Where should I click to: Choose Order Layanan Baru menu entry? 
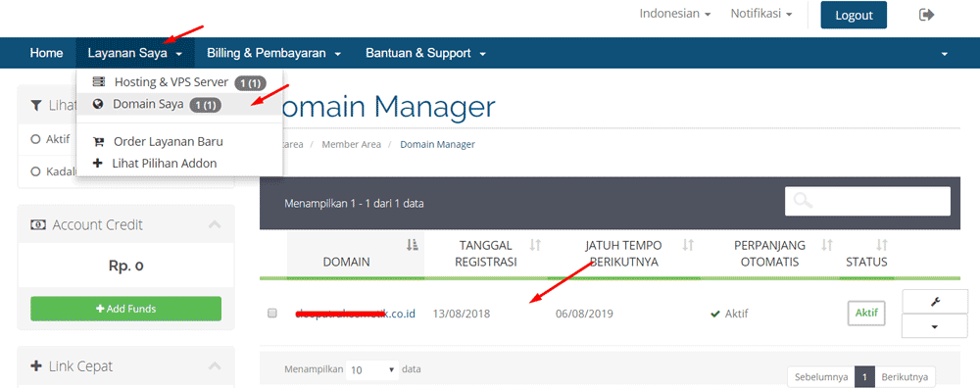tap(179, 142)
